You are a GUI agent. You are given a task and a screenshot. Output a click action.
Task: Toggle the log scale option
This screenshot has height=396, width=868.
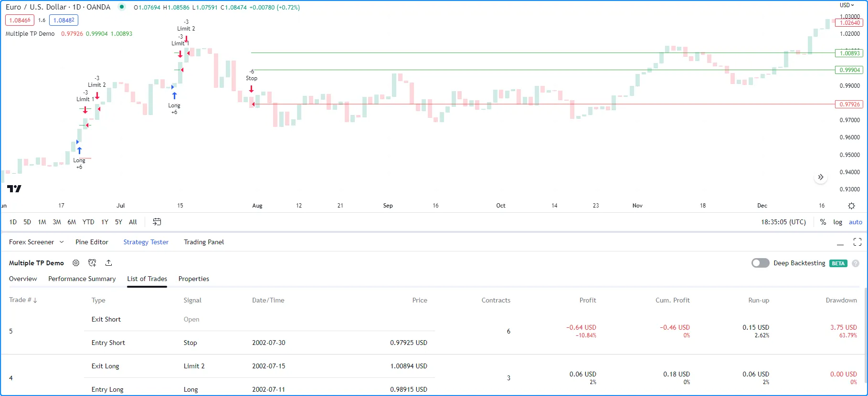point(837,222)
